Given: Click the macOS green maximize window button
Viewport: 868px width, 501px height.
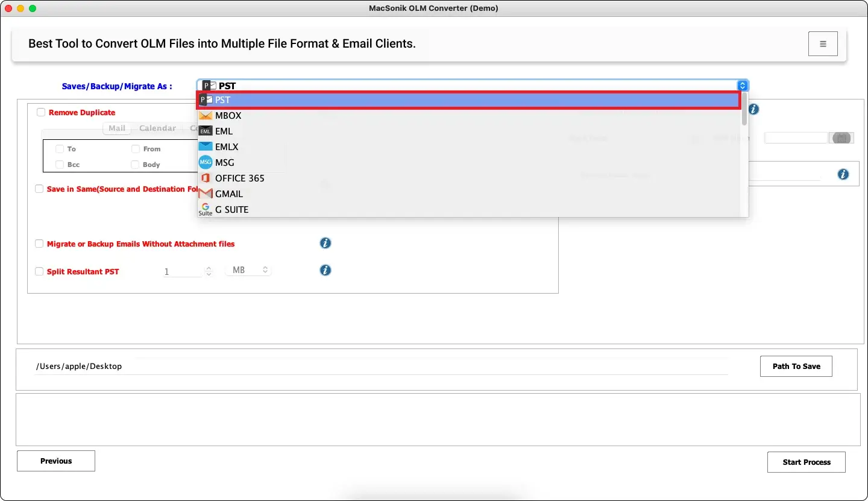Looking at the screenshot, I should (33, 8).
